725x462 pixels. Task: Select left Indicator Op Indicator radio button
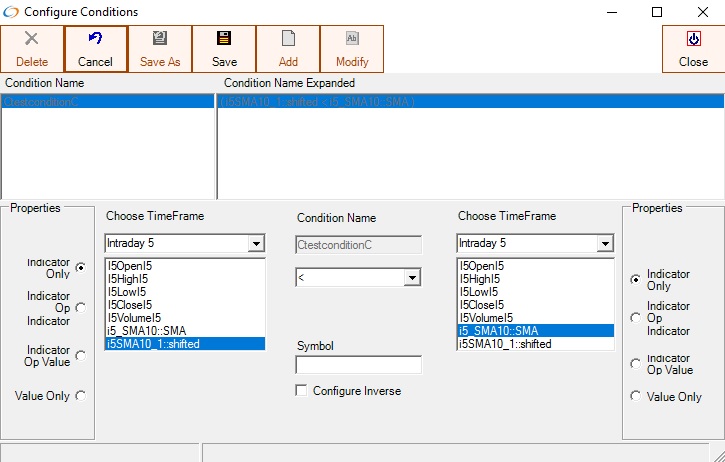pos(81,307)
